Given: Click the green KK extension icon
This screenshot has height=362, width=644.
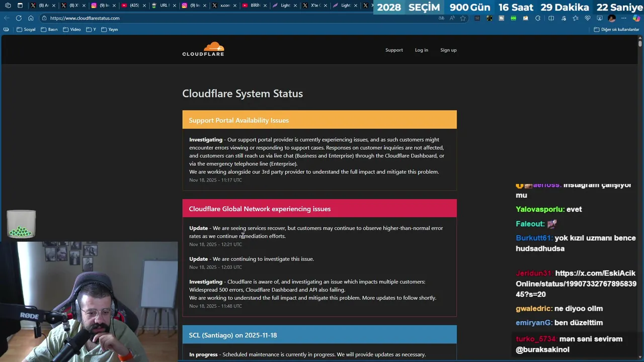Looking at the screenshot, I should tap(513, 18).
